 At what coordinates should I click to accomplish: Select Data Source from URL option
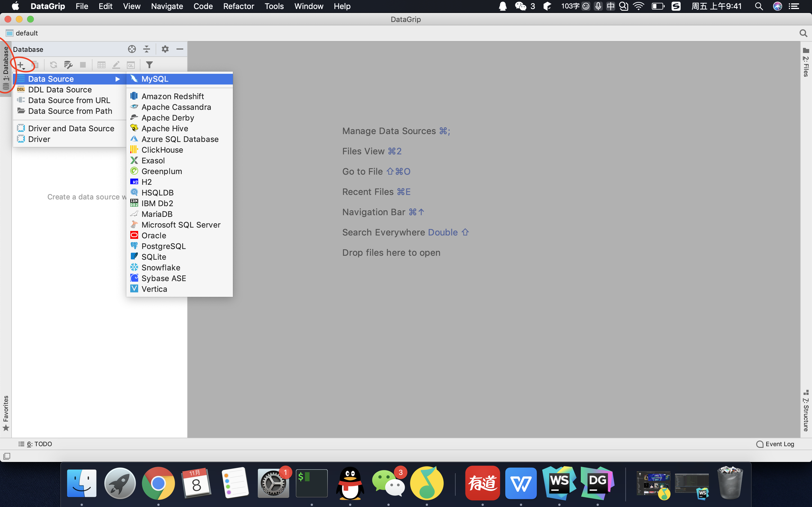click(69, 100)
